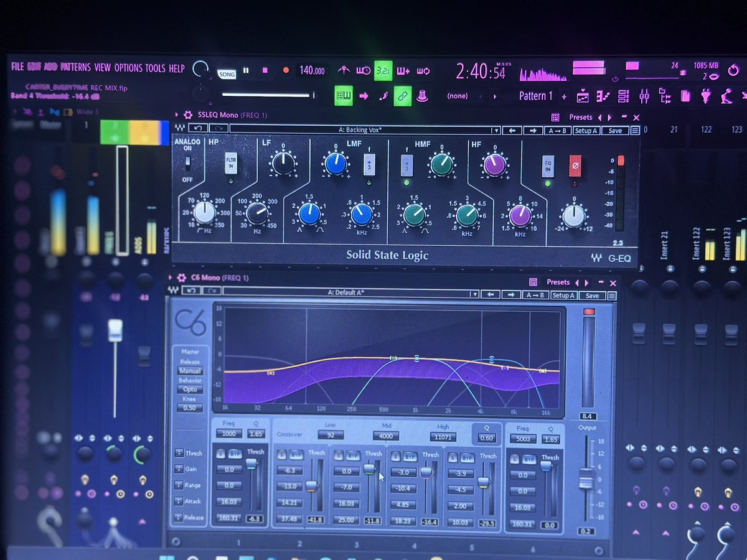The image size is (747, 560).
Task: Click the Mid crossover 4000 field
Action: 386,436
